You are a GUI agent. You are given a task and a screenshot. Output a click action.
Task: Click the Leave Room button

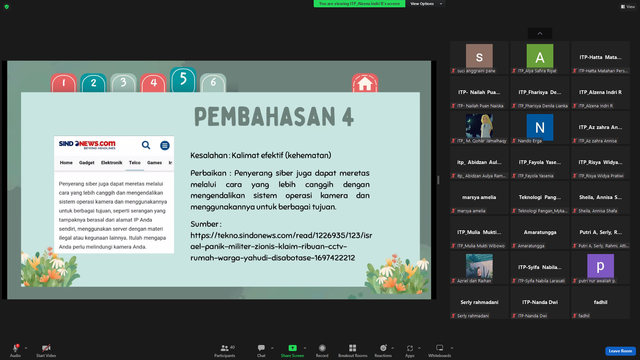pos(620,351)
